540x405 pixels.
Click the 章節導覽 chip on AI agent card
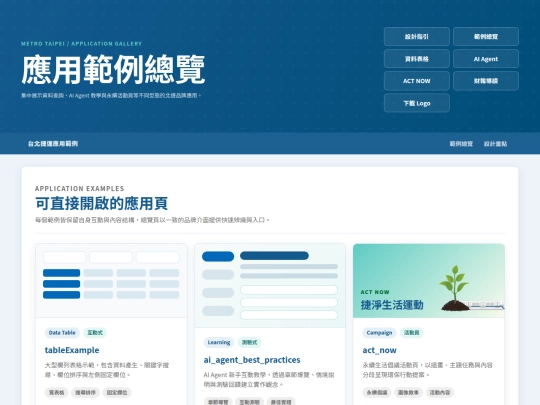[218, 402]
